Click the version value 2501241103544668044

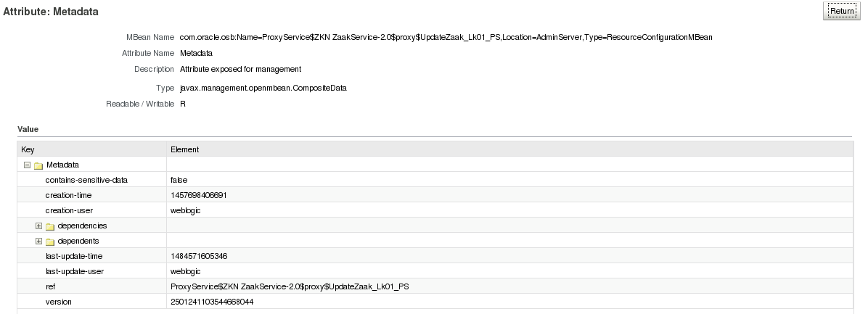(x=211, y=302)
